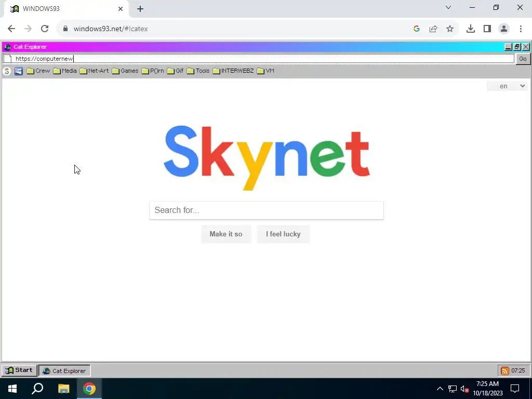Click the Windows93 clock showing 07:25
Image resolution: width=532 pixels, height=399 pixels.
coord(518,370)
